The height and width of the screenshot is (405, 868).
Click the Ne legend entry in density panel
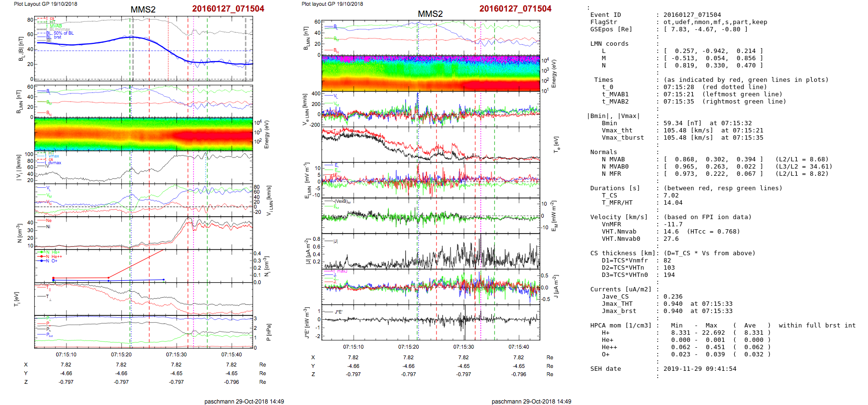[48, 221]
